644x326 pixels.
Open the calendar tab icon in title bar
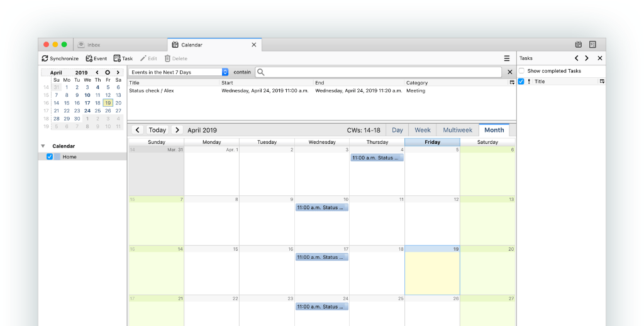[x=578, y=45]
